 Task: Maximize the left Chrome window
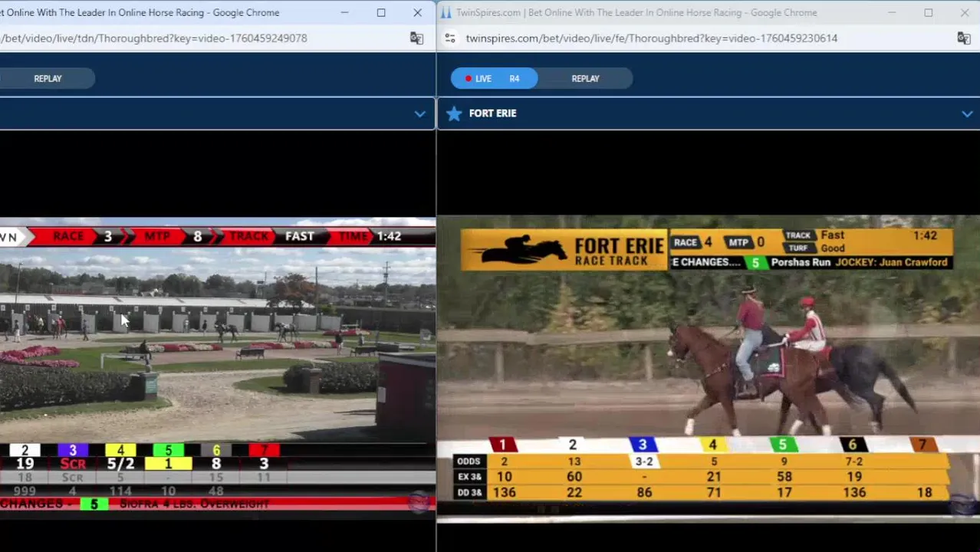(381, 12)
